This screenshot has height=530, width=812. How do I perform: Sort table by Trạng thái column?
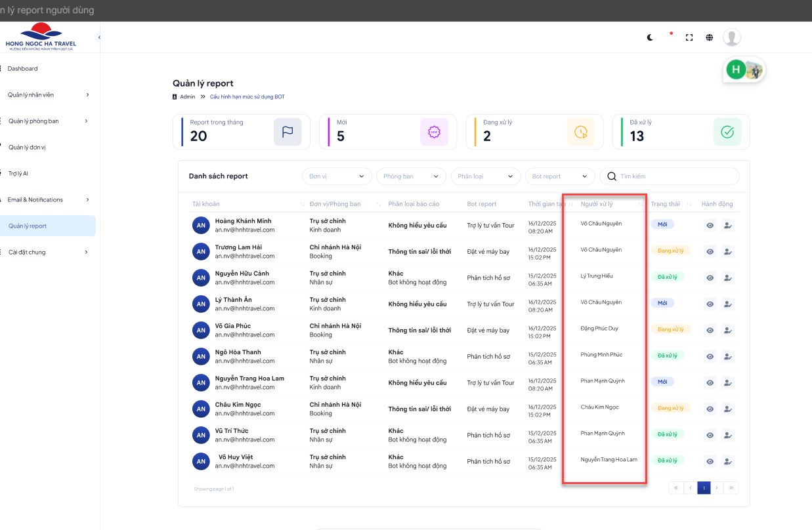coord(689,205)
